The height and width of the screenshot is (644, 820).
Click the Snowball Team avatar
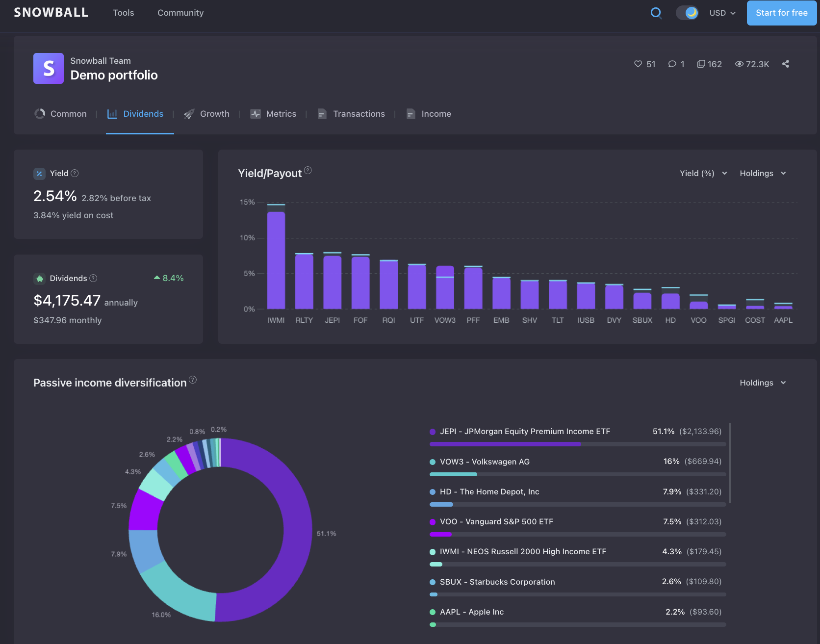pos(49,68)
